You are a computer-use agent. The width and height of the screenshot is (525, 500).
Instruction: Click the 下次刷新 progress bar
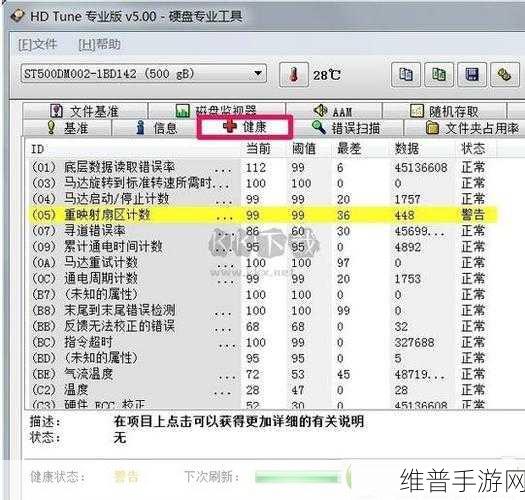click(x=297, y=478)
